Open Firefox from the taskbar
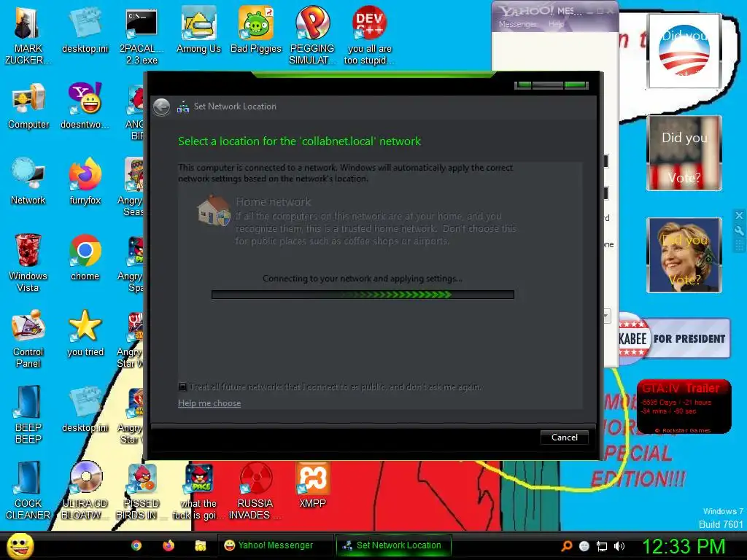Screen dimensions: 747x560 [169, 545]
